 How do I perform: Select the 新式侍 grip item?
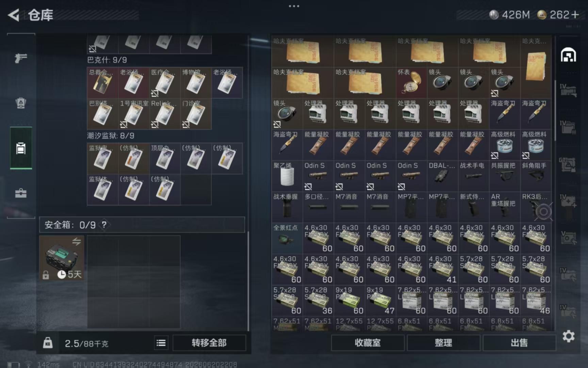point(474,208)
